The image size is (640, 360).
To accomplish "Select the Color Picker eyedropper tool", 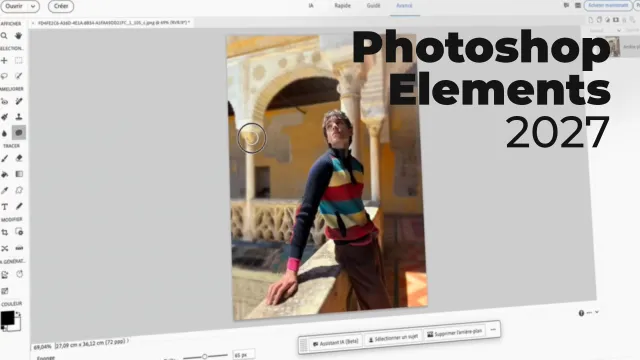I will (x=4, y=190).
